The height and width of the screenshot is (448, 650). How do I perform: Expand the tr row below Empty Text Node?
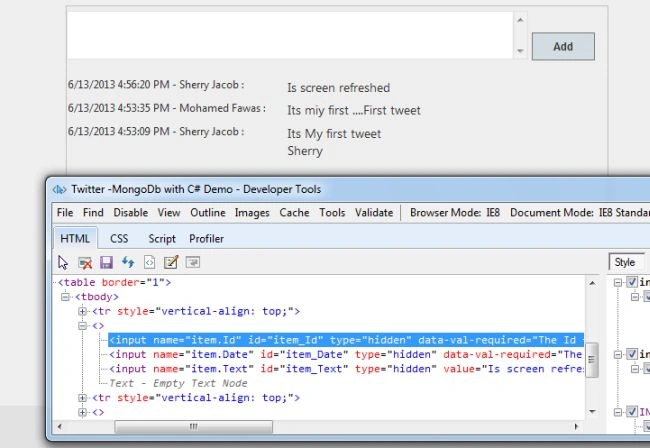pyautogui.click(x=82, y=398)
